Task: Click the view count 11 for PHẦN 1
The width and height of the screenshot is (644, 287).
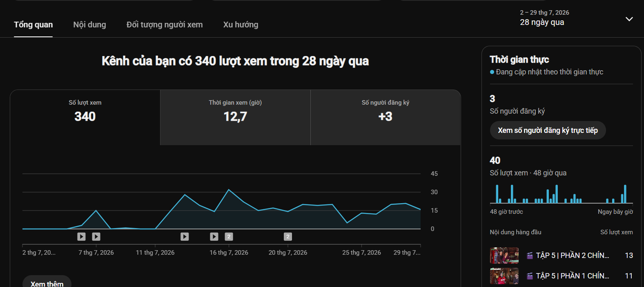Action: 629,276
